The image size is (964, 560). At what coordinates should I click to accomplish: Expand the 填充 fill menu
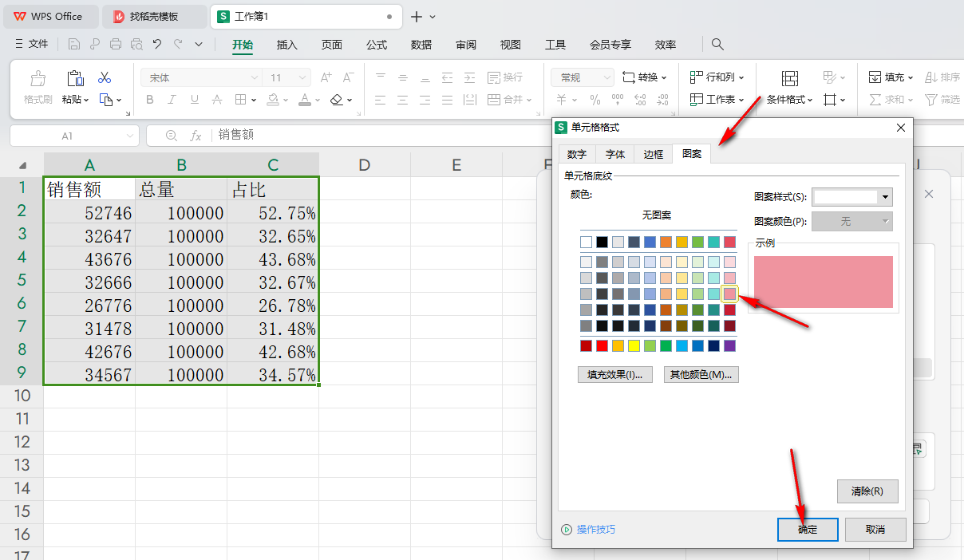pos(891,77)
